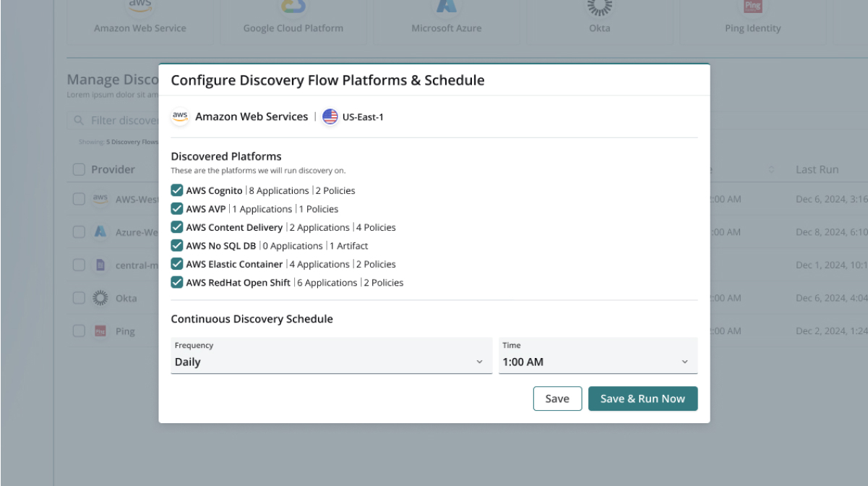Click the Save & Run Now button
868x486 pixels.
point(643,398)
